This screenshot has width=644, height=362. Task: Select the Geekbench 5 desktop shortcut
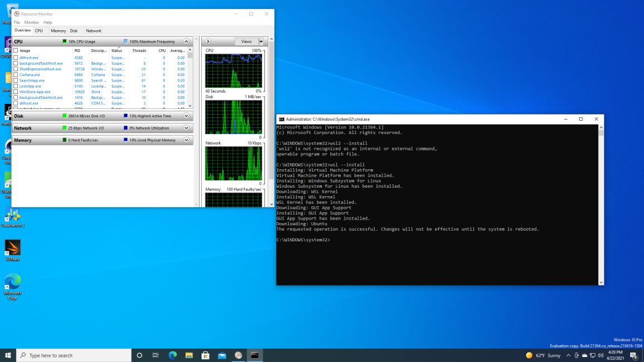[13, 218]
